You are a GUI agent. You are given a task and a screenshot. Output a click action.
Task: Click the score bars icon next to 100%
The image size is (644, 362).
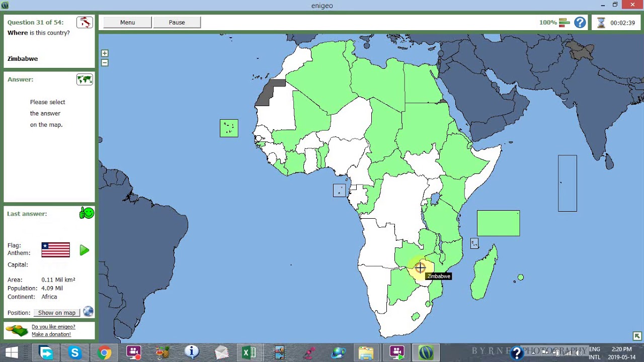pos(565,22)
